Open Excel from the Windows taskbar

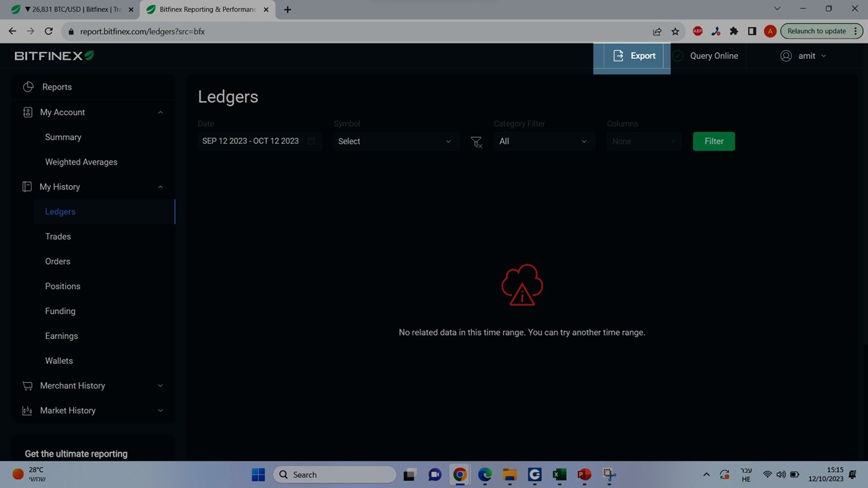(559, 474)
